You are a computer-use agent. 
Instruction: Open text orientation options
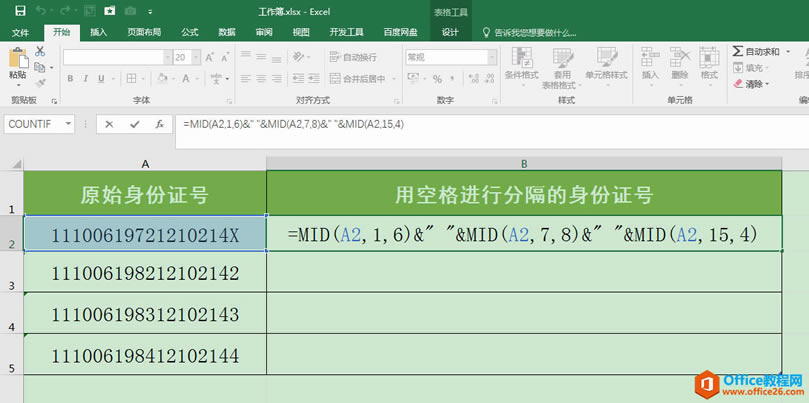[298, 57]
